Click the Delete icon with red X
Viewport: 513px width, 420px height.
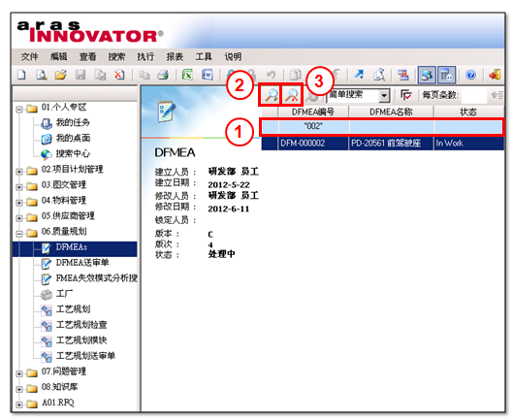119,75
